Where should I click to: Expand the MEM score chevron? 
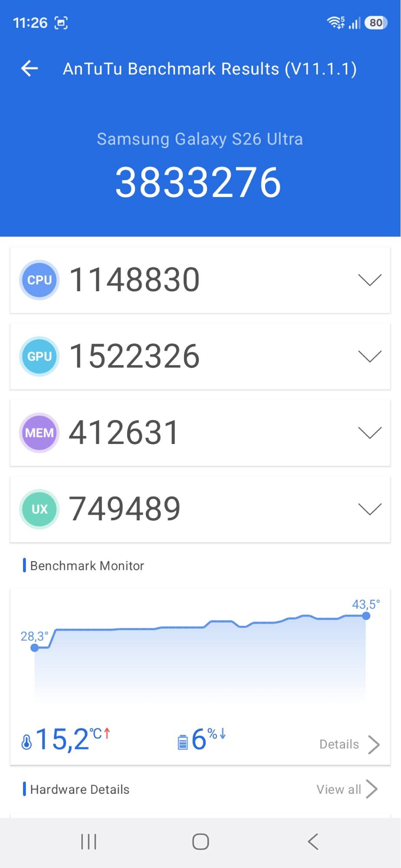pos(370,433)
